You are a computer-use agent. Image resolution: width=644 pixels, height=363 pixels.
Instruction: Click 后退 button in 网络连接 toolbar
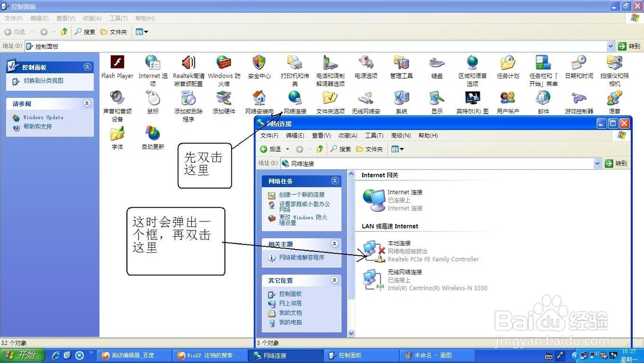270,149
